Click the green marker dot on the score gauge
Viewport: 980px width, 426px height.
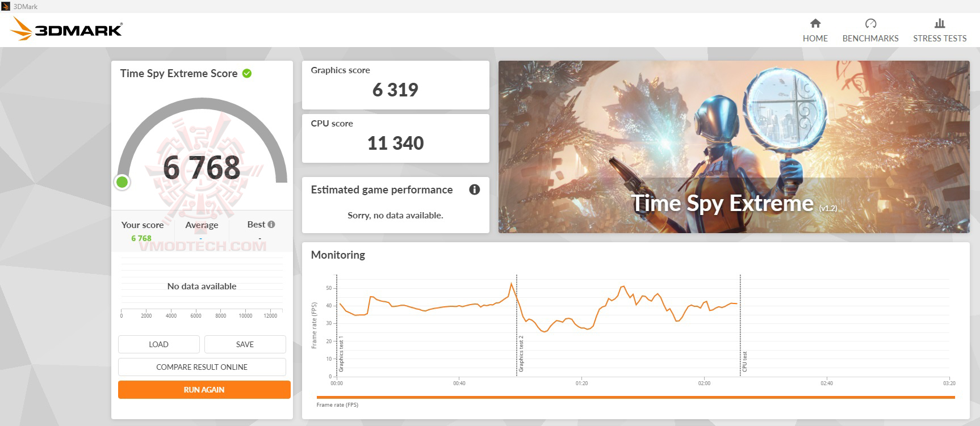click(x=122, y=182)
